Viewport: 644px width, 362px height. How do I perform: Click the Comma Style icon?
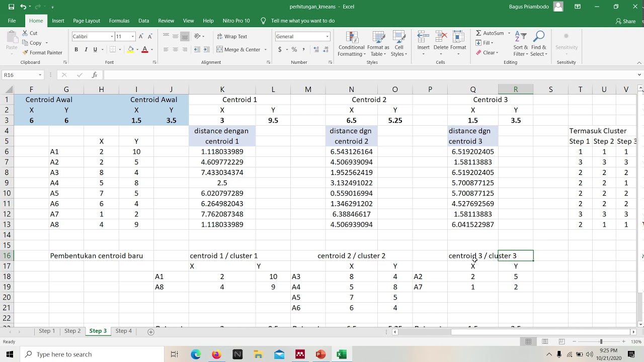(x=303, y=49)
